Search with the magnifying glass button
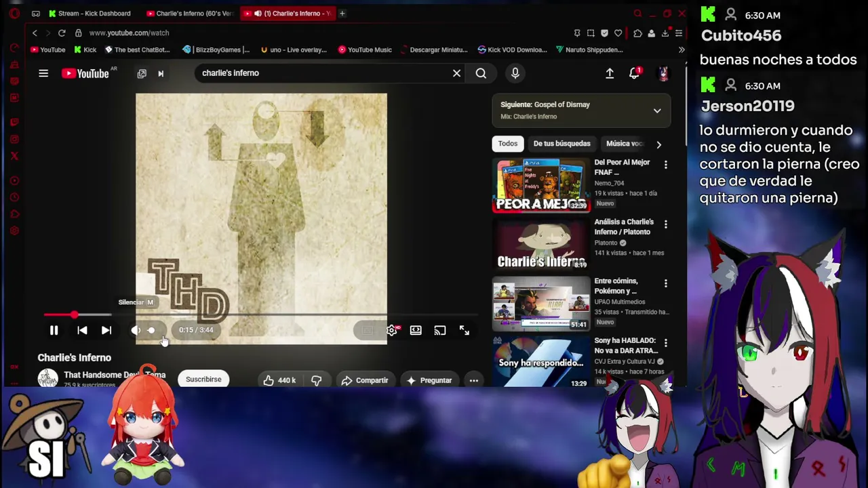 tap(481, 73)
